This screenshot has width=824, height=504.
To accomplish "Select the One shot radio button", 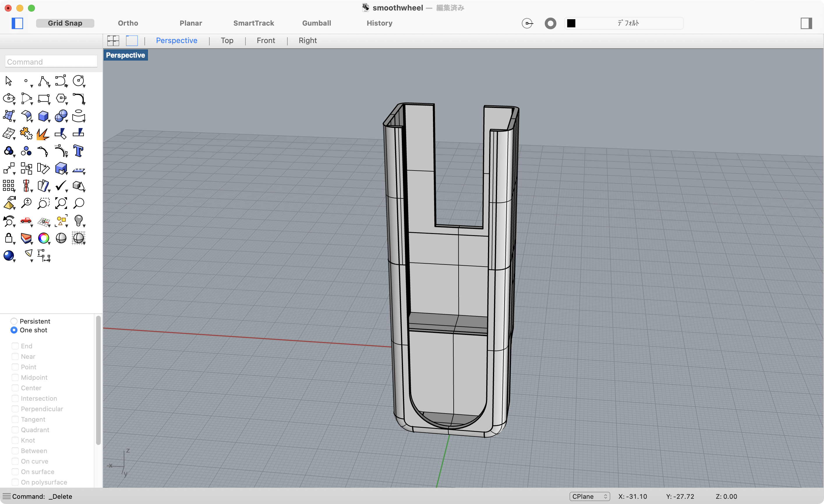I will pyautogui.click(x=14, y=330).
